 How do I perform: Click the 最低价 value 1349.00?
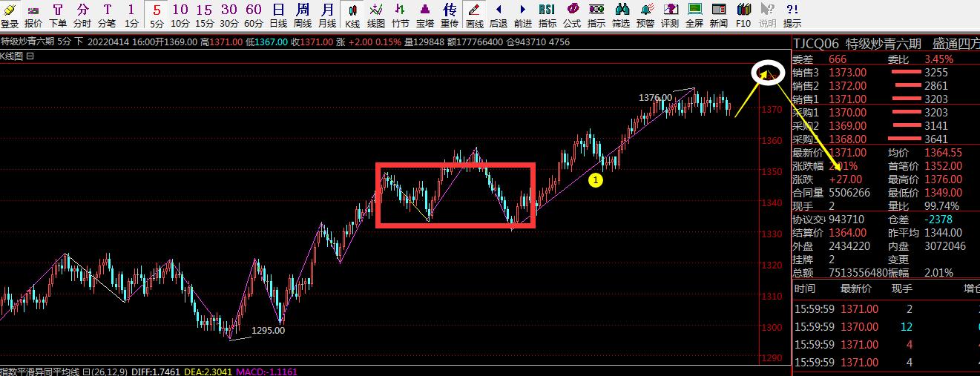(943, 192)
